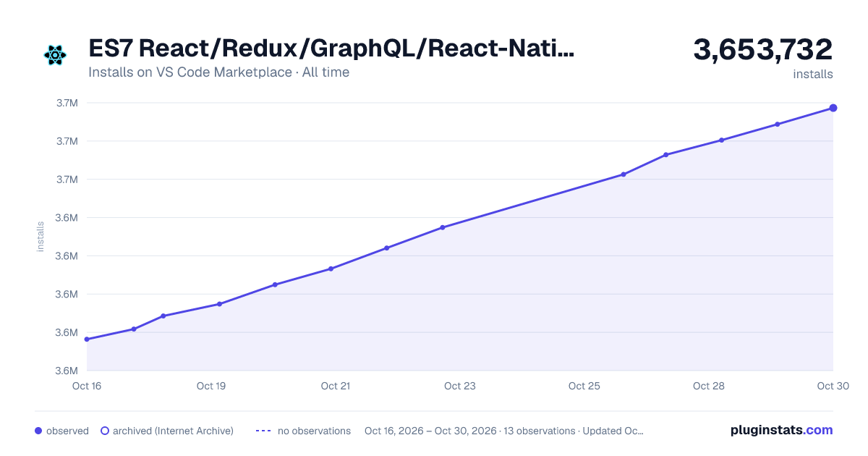Click the first data point at Oct 16
The width and height of the screenshot is (868, 456).
point(87,339)
